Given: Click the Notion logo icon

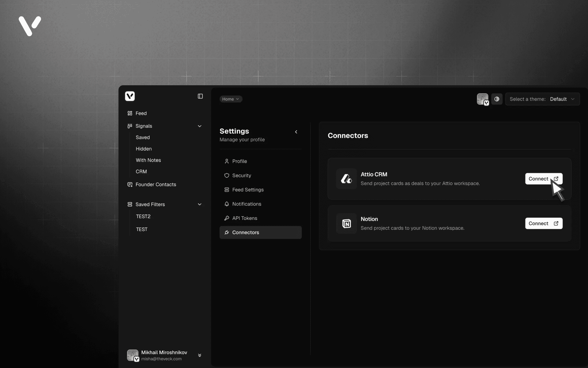Looking at the screenshot, I should (346, 224).
